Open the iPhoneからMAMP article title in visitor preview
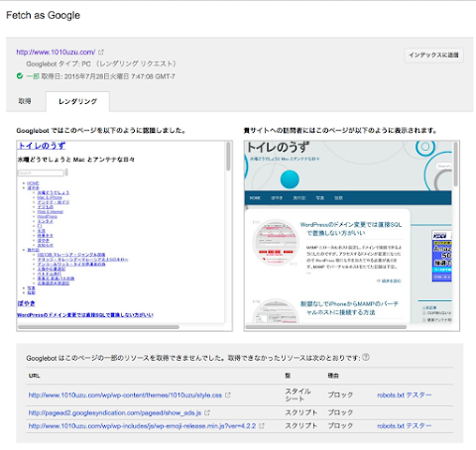476x450 pixels. (349, 308)
